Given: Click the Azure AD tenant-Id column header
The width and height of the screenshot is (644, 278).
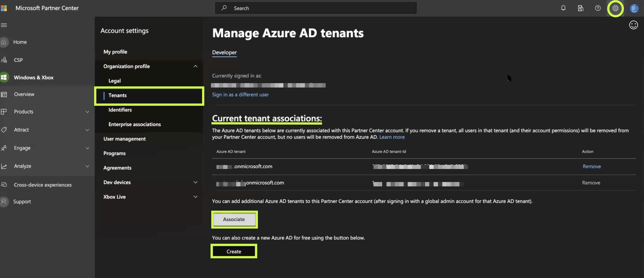Looking at the screenshot, I should tap(389, 151).
